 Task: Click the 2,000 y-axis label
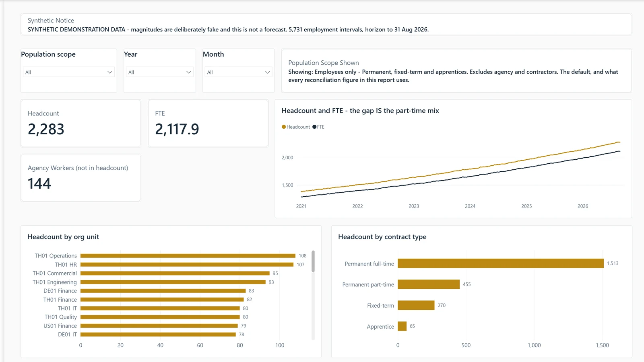pyautogui.click(x=287, y=158)
